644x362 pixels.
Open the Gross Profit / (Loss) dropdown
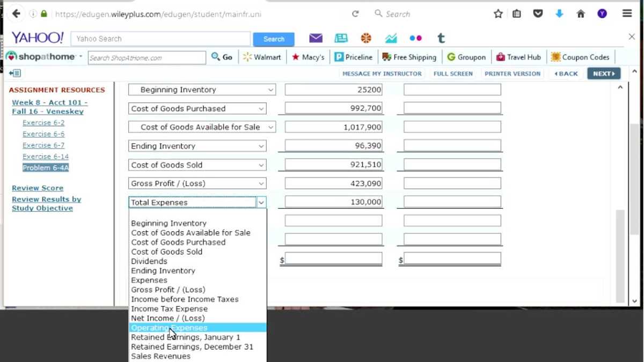click(x=197, y=183)
